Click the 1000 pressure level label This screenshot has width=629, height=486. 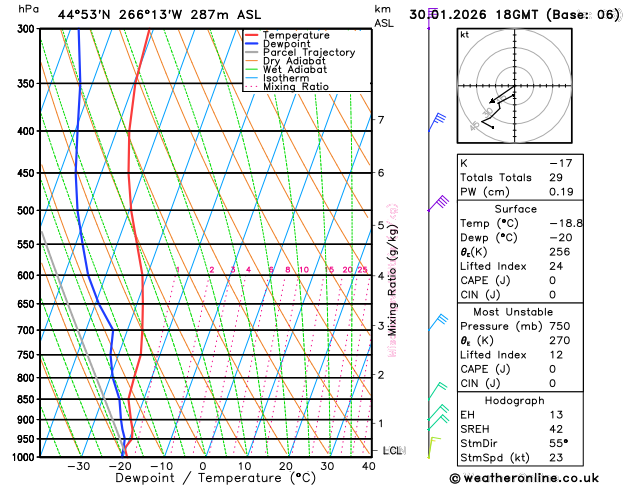pyautogui.click(x=26, y=457)
